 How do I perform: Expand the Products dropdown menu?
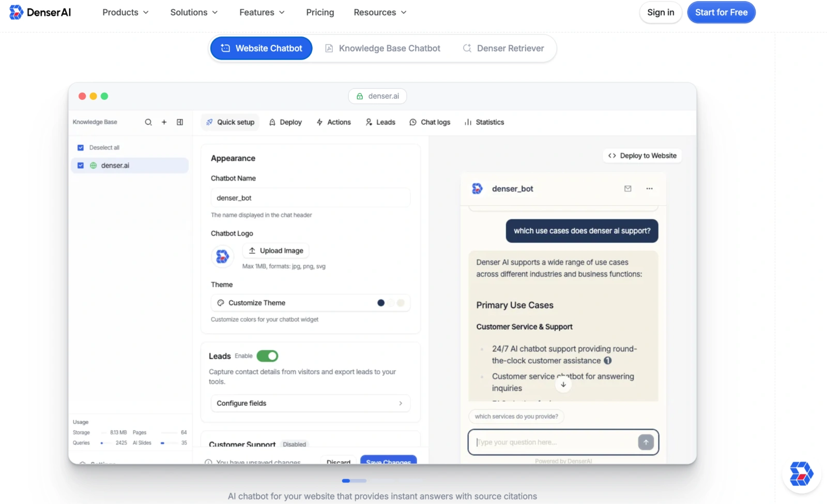[x=126, y=12]
